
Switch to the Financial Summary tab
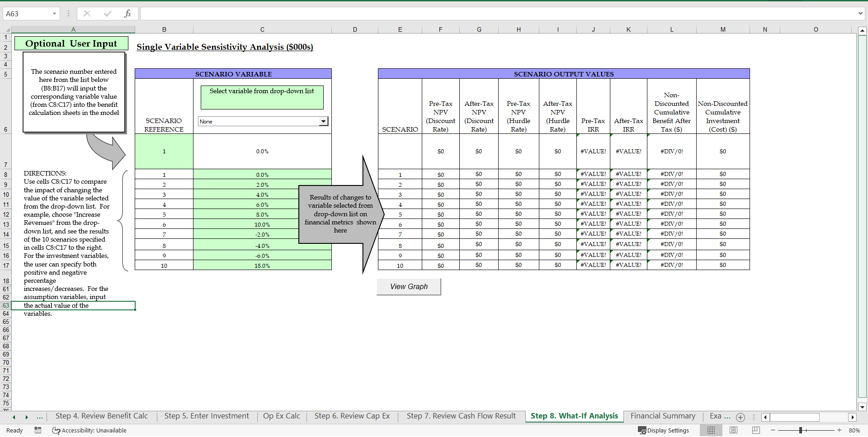(x=662, y=416)
